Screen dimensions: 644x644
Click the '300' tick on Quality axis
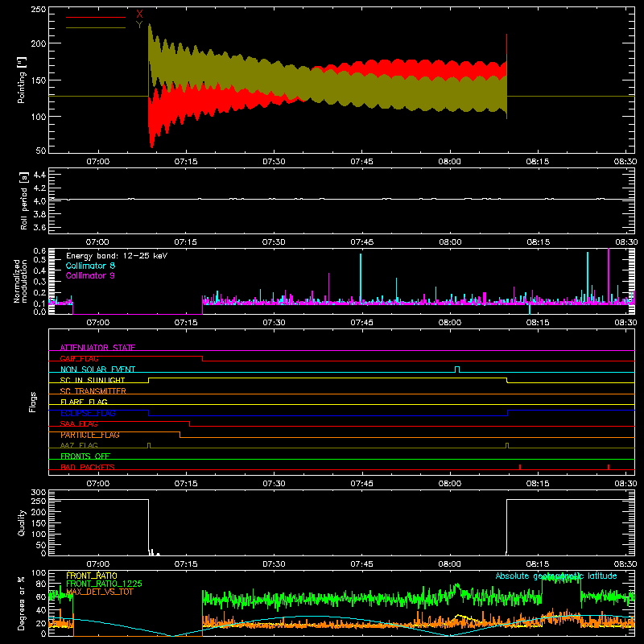coord(39,493)
